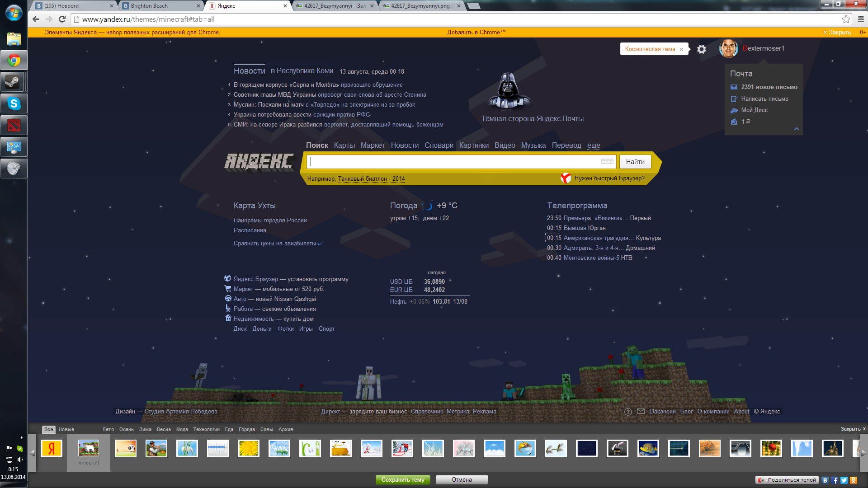The width and height of the screenshot is (868, 488).
Task: Close the themes panel via Закрыть
Action: (x=853, y=429)
